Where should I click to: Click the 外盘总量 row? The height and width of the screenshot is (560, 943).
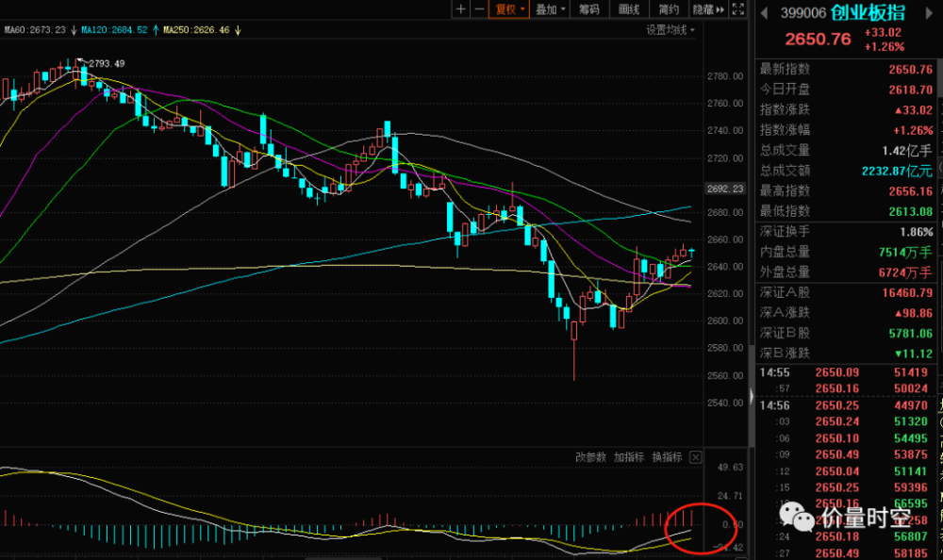click(x=846, y=272)
